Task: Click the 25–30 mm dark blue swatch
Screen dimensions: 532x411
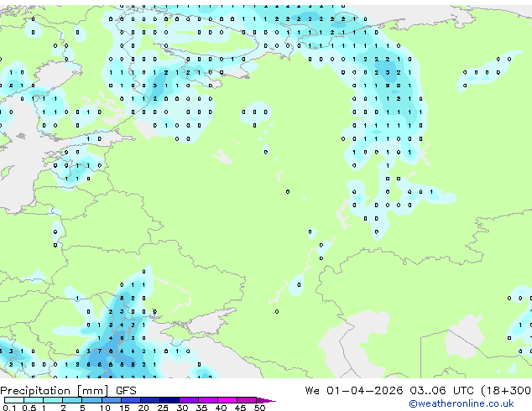Action: point(170,400)
